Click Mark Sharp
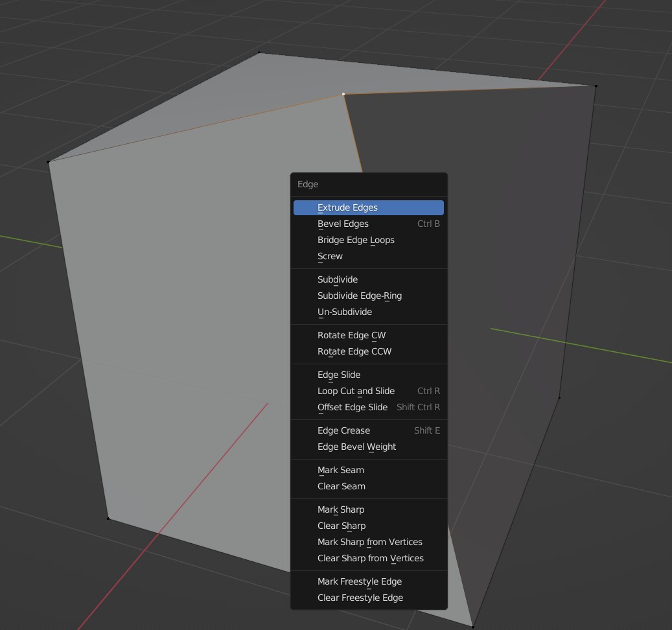672x630 pixels. pyautogui.click(x=369, y=509)
